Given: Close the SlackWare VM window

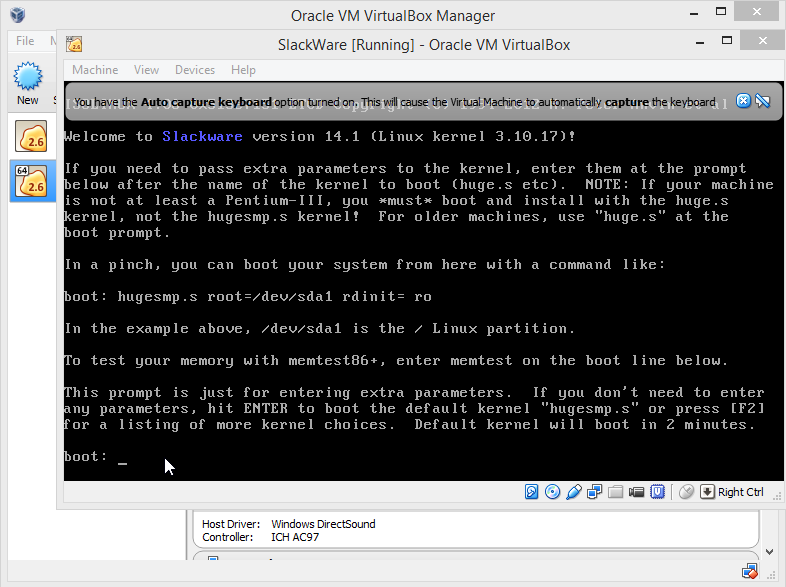Looking at the screenshot, I should (762, 41).
